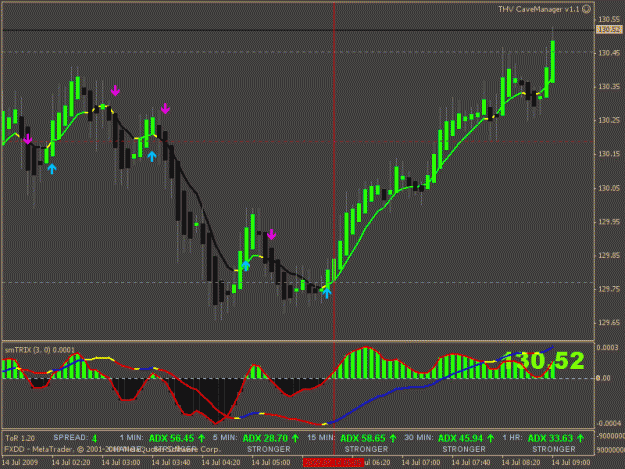Click the 130.35 price axis label

point(609,86)
